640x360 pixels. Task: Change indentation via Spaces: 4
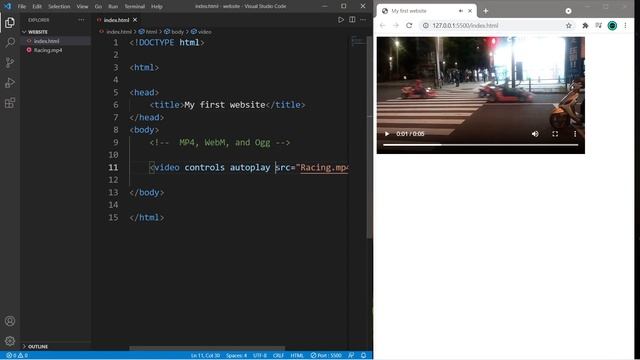click(x=236, y=356)
